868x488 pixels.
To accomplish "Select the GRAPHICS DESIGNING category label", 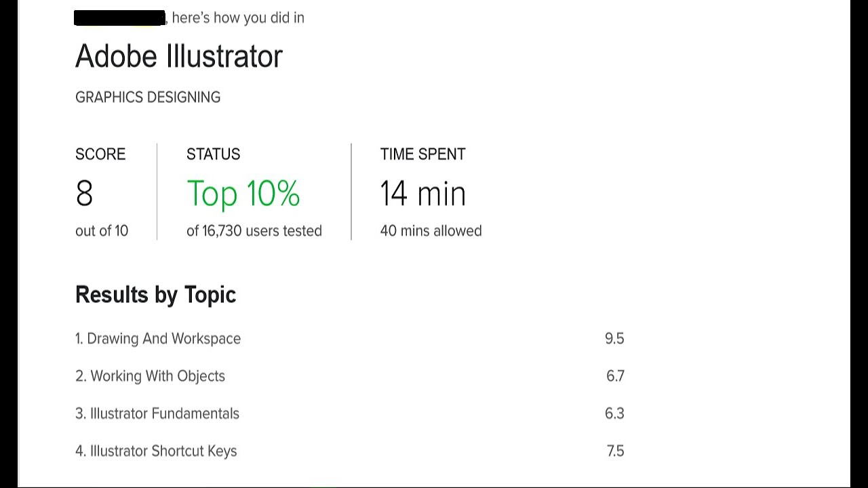I will pyautogui.click(x=148, y=97).
